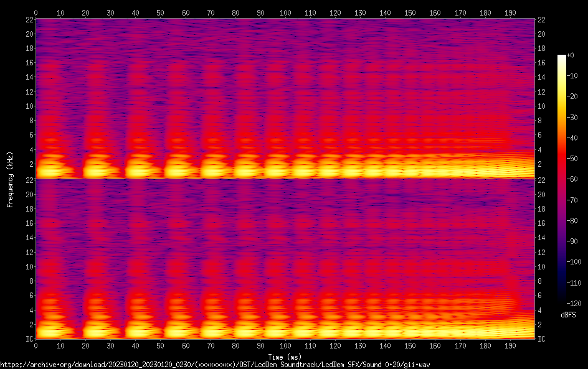
Task: Click the 70 ms label on bottom time axis
Action: tap(211, 346)
